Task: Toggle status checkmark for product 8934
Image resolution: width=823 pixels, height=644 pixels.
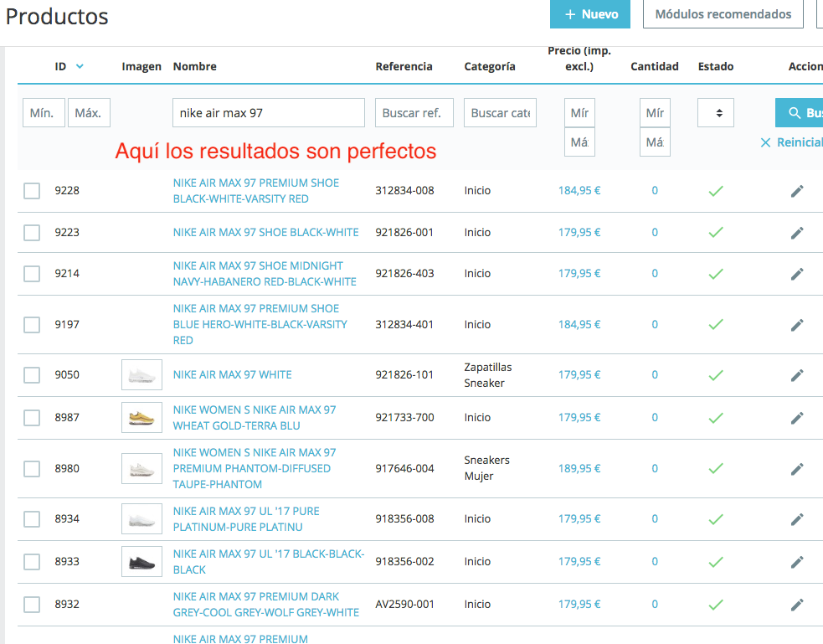Action: (716, 519)
